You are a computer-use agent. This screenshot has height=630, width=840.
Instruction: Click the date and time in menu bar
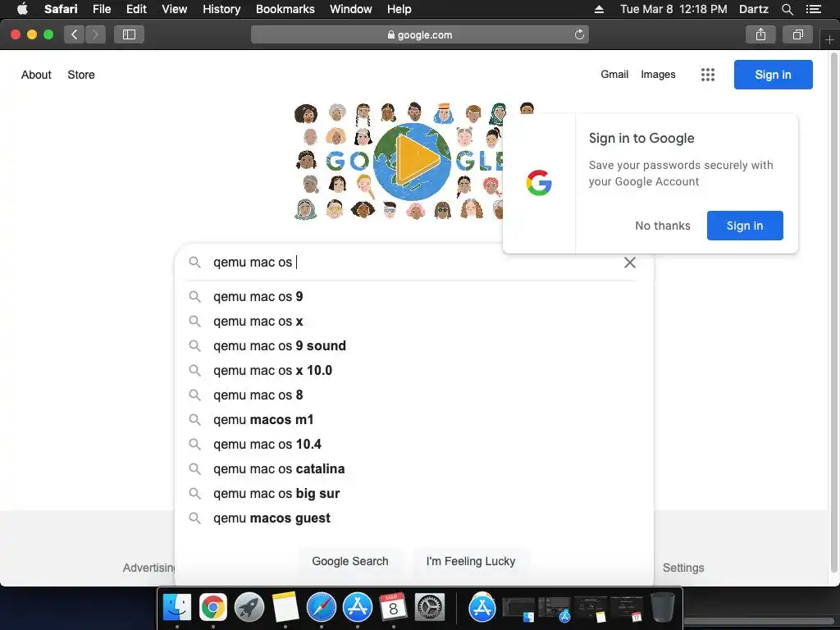(x=673, y=9)
